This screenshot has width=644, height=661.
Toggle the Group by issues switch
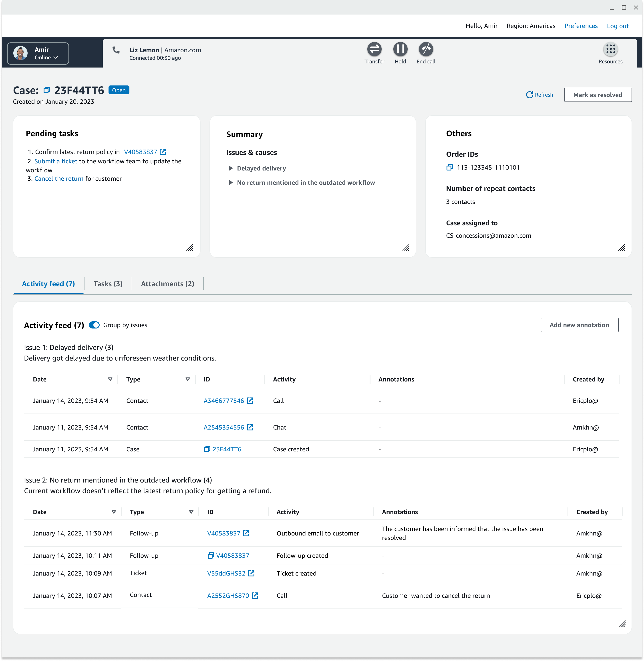(94, 325)
